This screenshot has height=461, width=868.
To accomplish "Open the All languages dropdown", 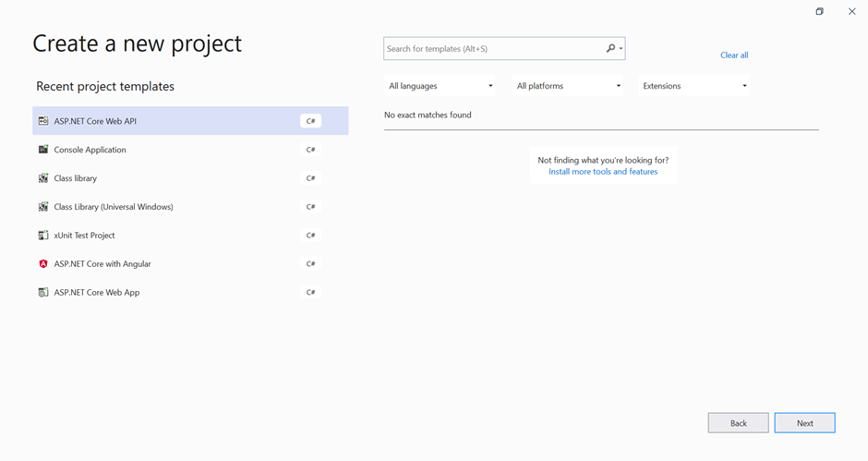I will 440,86.
